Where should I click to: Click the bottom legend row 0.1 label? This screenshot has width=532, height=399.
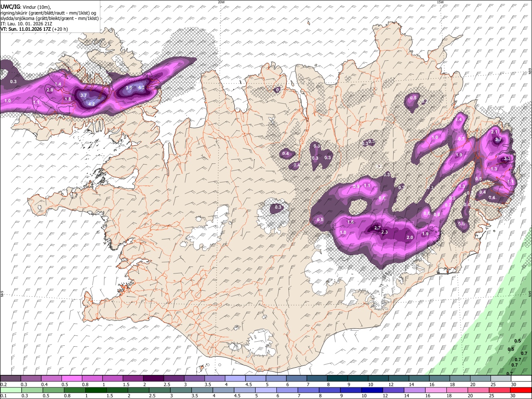(4, 396)
